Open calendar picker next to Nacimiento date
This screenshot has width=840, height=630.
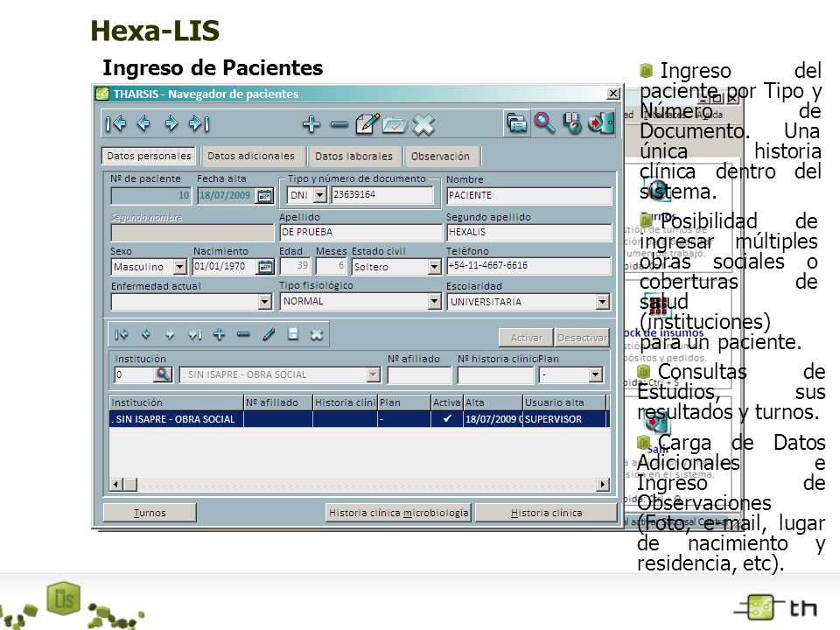pos(265,266)
